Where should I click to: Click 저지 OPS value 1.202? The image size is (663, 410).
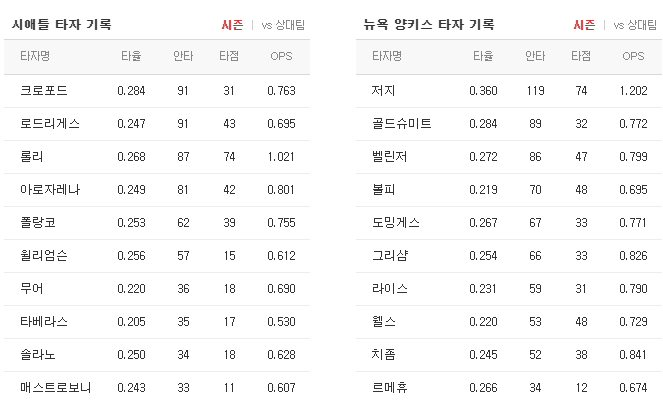point(633,91)
